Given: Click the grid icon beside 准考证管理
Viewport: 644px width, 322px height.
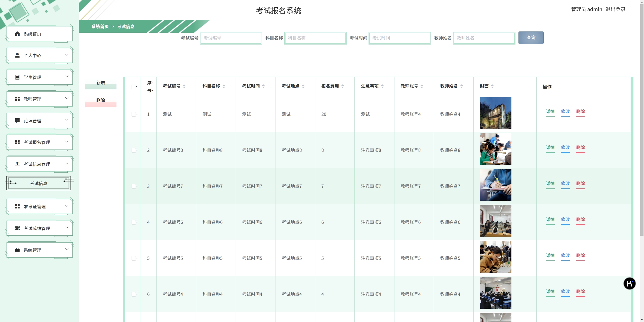Looking at the screenshot, I should tap(17, 206).
